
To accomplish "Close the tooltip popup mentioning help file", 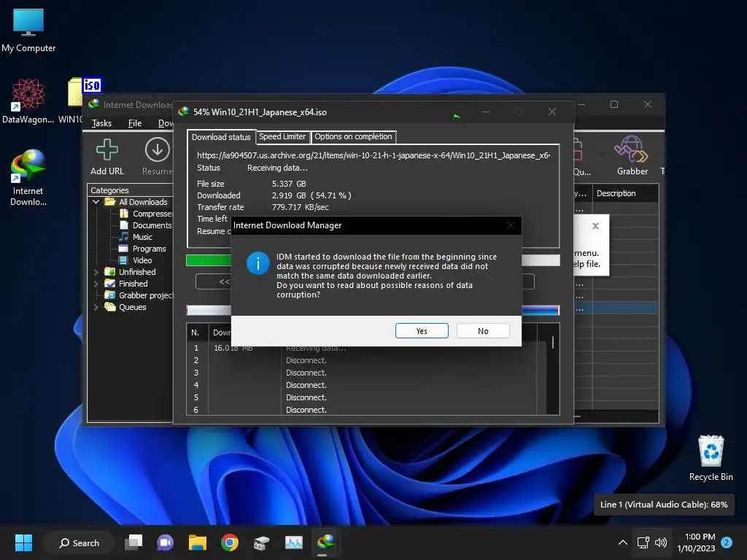I will point(595,226).
